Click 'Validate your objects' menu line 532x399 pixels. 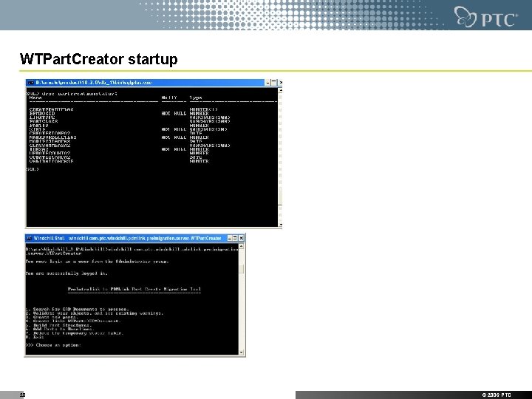[x=95, y=313]
